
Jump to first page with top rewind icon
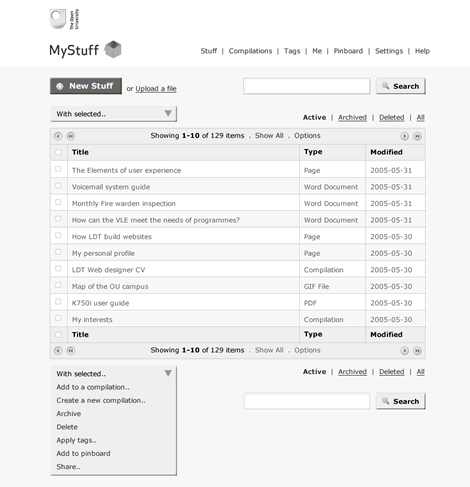point(71,136)
